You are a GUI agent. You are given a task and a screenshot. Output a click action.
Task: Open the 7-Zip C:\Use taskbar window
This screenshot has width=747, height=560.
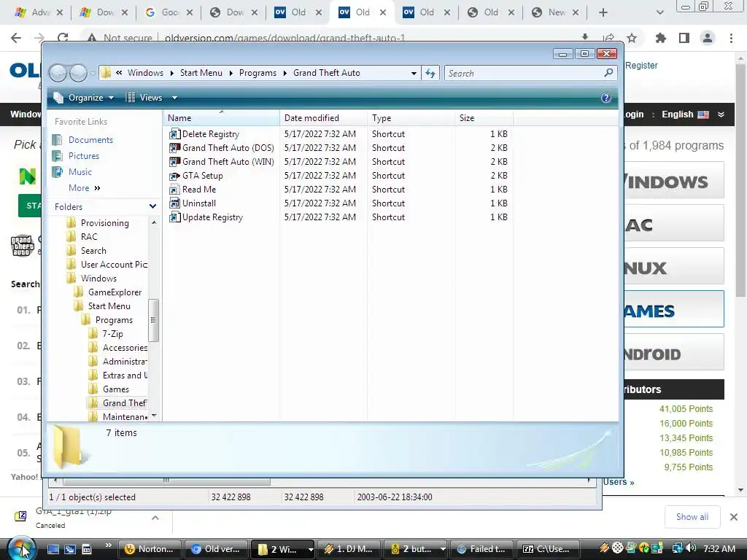click(548, 549)
